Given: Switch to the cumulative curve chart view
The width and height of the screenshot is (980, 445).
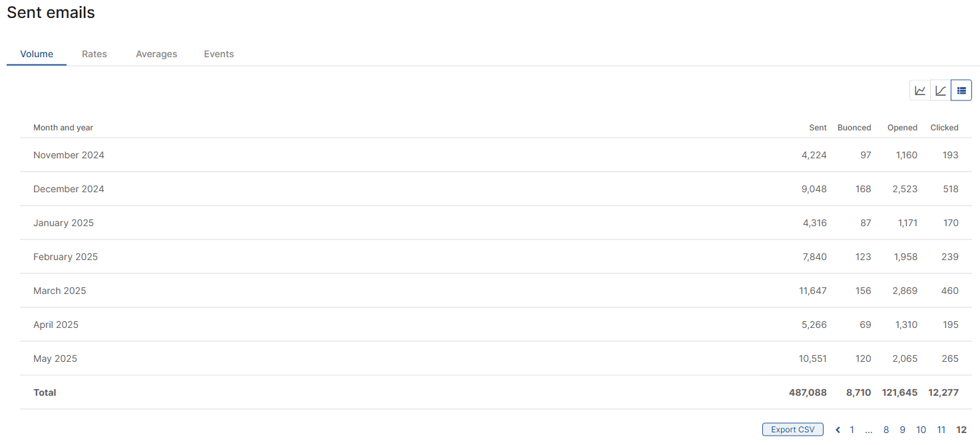Looking at the screenshot, I should click(941, 90).
